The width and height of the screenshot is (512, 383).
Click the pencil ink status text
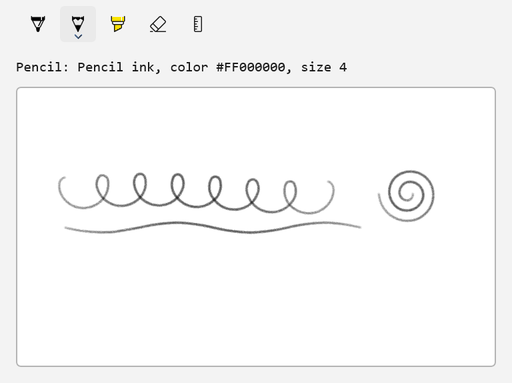pyautogui.click(x=182, y=67)
